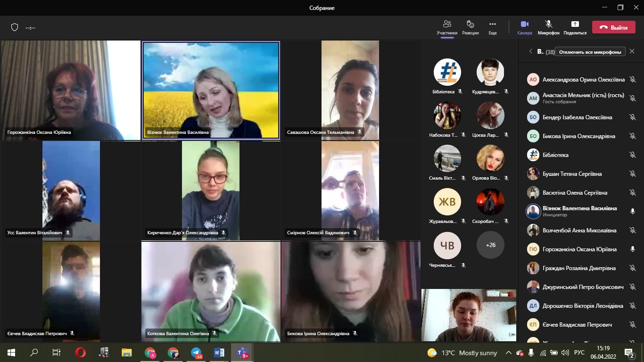This screenshot has width=644, height=362.
Task: Show hidden system tray icons
Action: point(508,353)
